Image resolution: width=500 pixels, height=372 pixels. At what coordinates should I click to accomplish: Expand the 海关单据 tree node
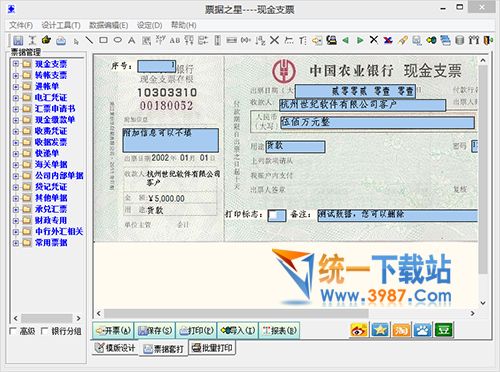[15, 164]
